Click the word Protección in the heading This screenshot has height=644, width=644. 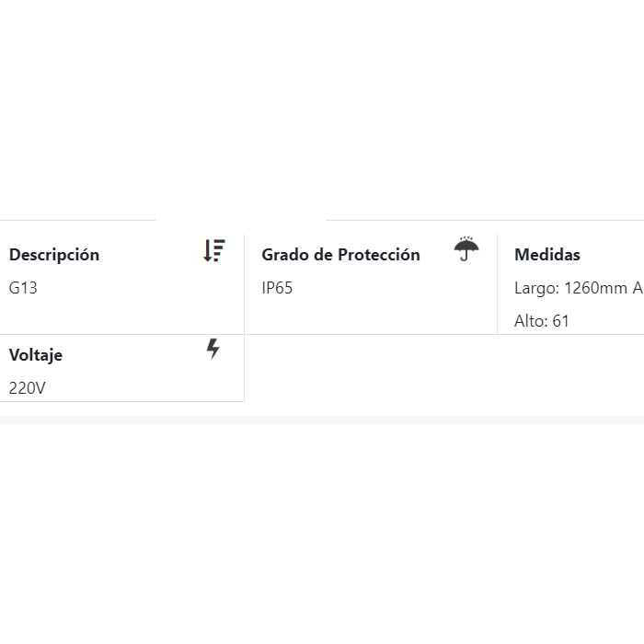coord(379,255)
